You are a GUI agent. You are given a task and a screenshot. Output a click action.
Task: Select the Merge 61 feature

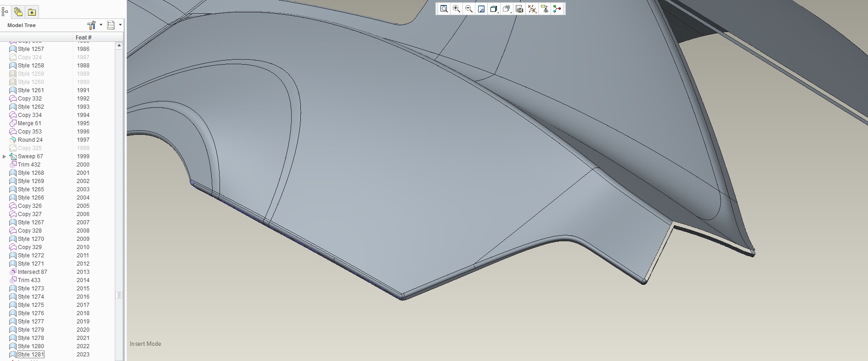pos(29,123)
